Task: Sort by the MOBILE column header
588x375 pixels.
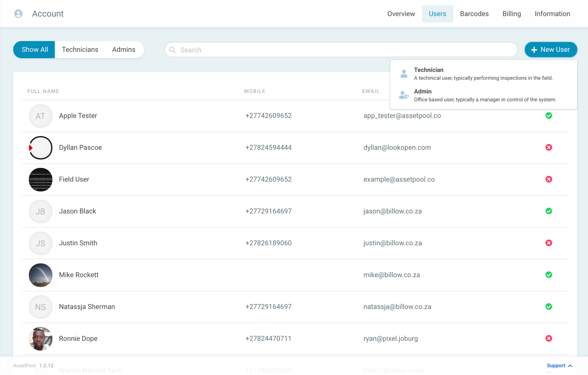Action: [x=255, y=91]
